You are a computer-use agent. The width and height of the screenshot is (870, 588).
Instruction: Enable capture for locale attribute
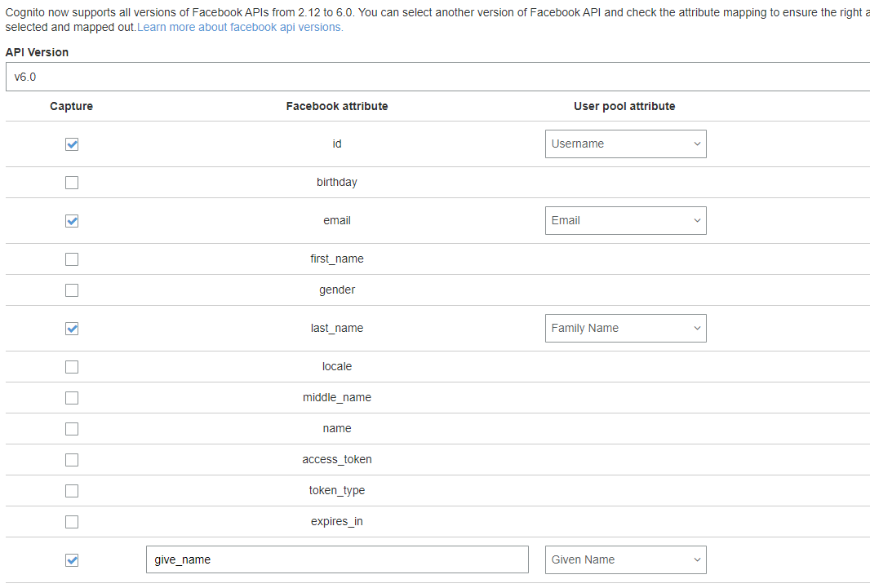click(x=72, y=366)
